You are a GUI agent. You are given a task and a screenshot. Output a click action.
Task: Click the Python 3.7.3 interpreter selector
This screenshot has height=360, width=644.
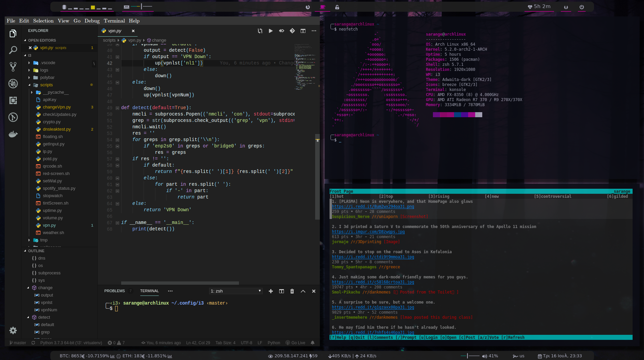click(x=71, y=343)
